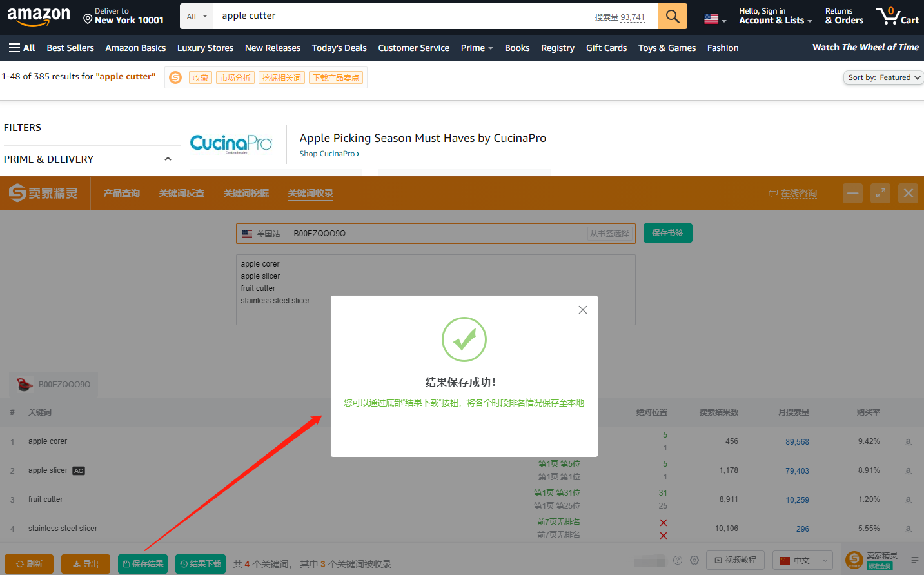Click the Amazon 'a' icon in stainless steel slicer row
Image resolution: width=924 pixels, height=575 pixels.
(x=909, y=529)
